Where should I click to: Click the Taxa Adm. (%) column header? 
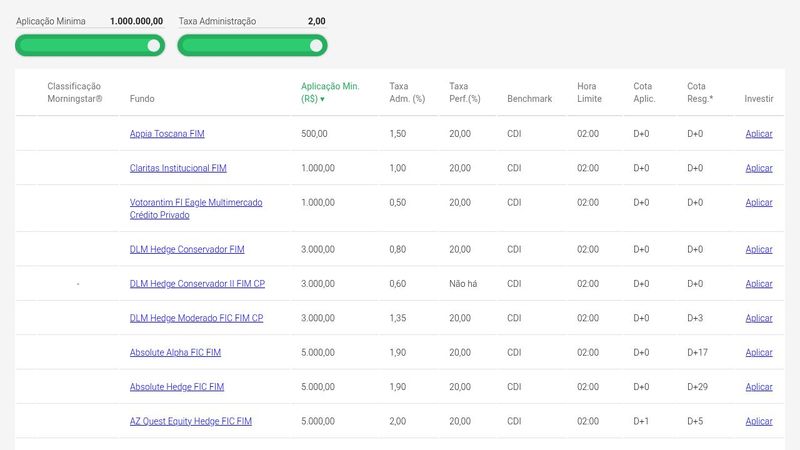407,92
